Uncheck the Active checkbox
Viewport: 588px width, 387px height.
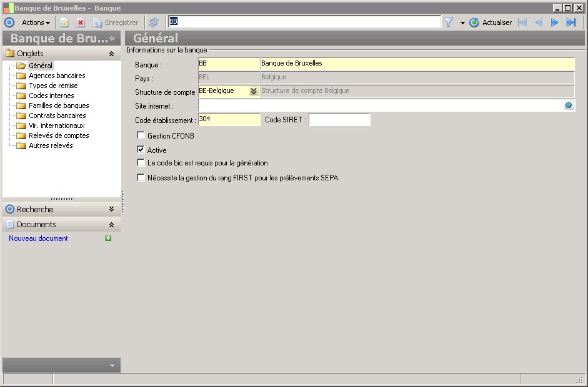[x=141, y=149]
